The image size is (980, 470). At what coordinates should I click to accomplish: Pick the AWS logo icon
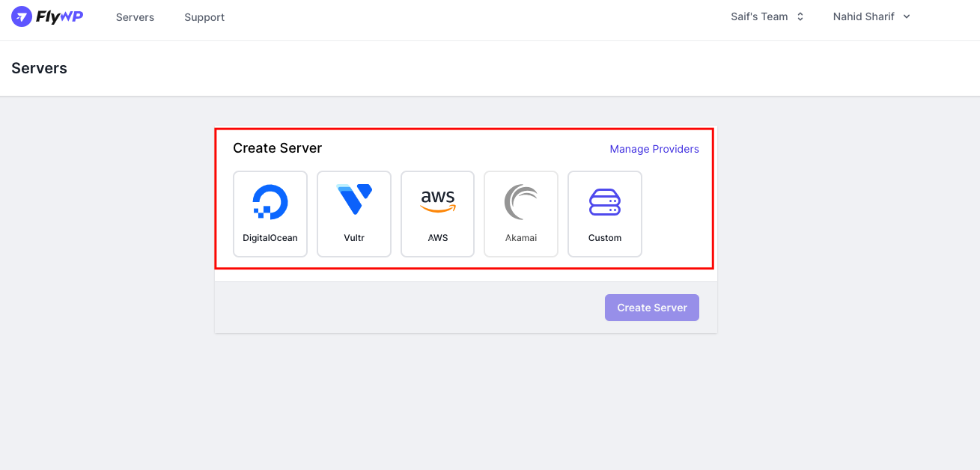click(x=438, y=201)
